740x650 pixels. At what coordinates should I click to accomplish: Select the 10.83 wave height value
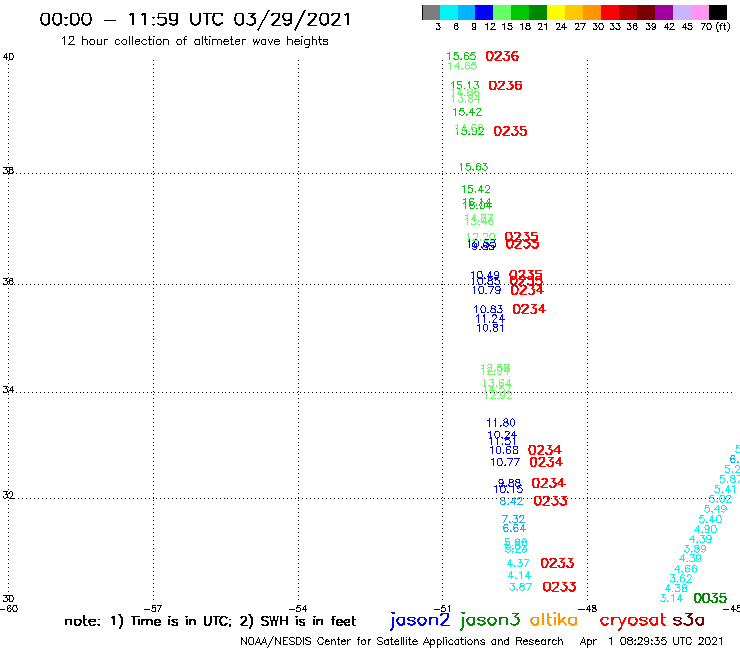pyautogui.click(x=488, y=310)
